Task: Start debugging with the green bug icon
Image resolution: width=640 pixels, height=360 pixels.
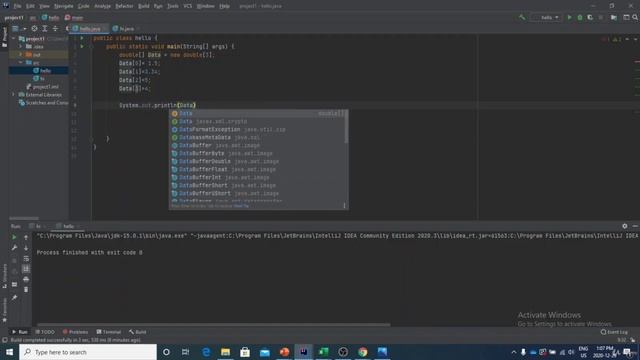Action: [x=580, y=18]
